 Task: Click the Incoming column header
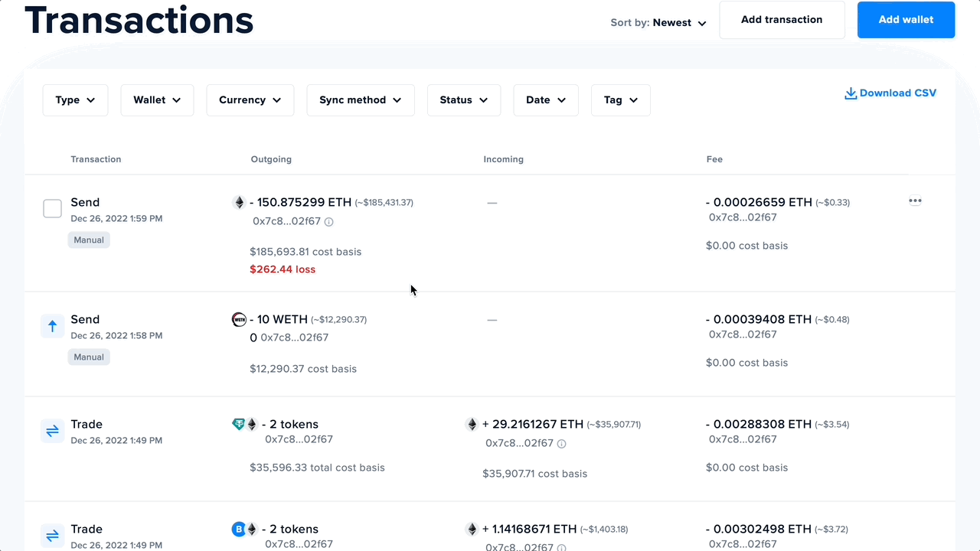(x=504, y=159)
